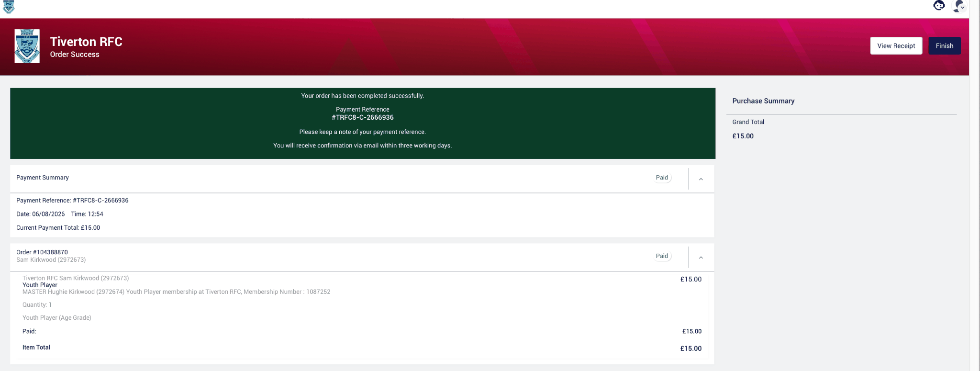The height and width of the screenshot is (371, 980).
Task: Click the Tiverton RFC heading text
Action: [x=86, y=42]
